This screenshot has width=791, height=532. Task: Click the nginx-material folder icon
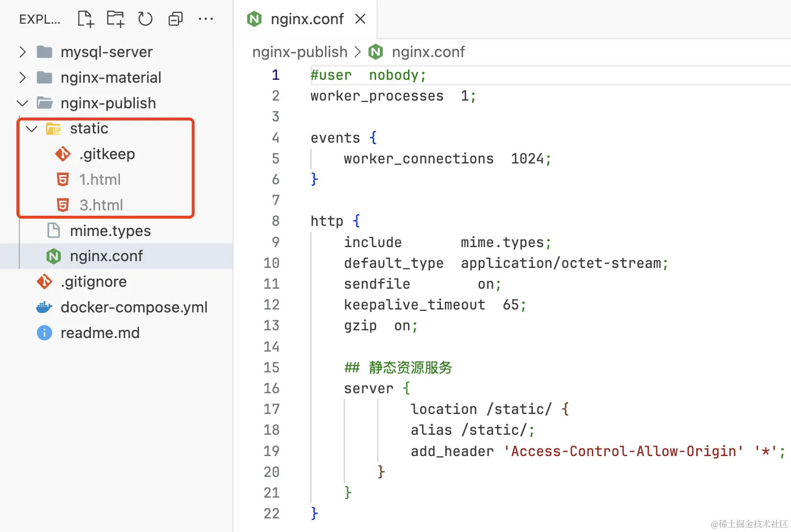[x=44, y=77]
